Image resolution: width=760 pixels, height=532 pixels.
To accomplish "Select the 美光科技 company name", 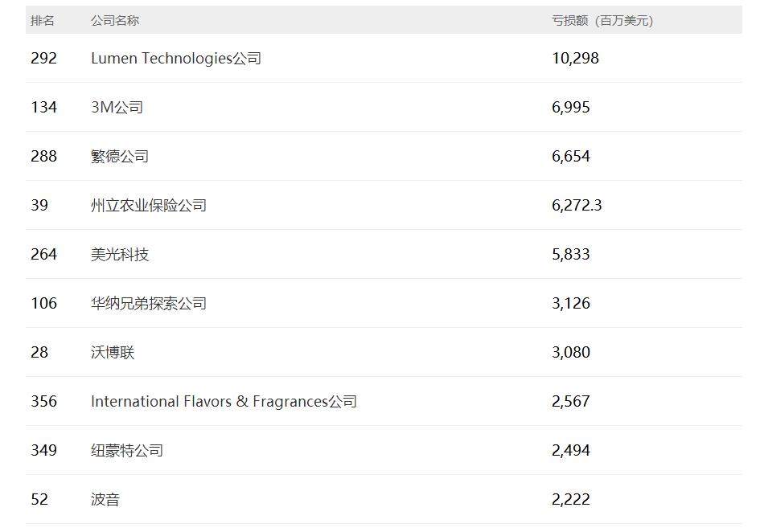I will pyautogui.click(x=117, y=254).
